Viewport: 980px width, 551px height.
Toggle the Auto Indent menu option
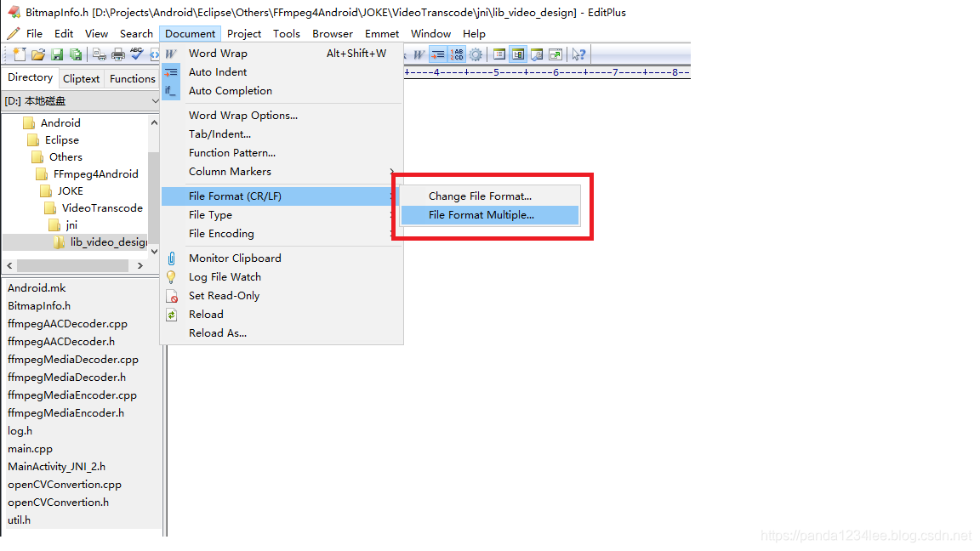tap(282, 71)
